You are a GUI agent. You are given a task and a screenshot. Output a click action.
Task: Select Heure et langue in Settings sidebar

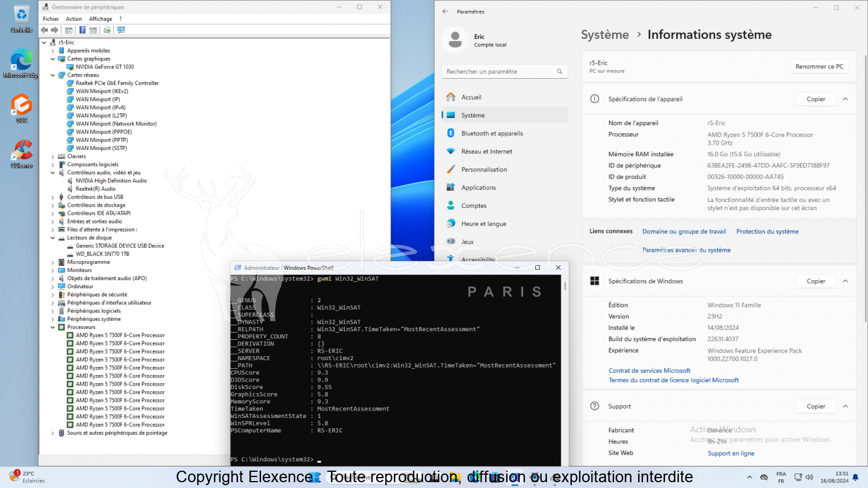point(505,224)
